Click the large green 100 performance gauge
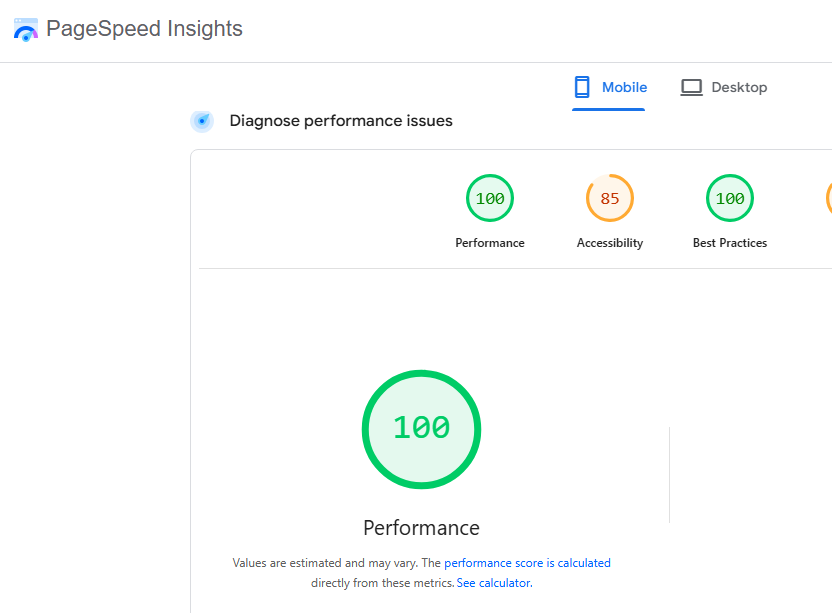This screenshot has width=832, height=613. [x=421, y=429]
